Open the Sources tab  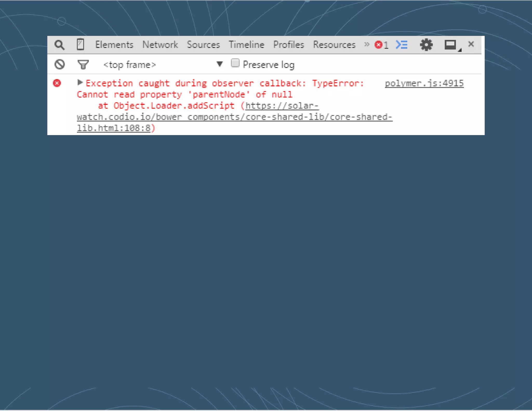pyautogui.click(x=203, y=45)
